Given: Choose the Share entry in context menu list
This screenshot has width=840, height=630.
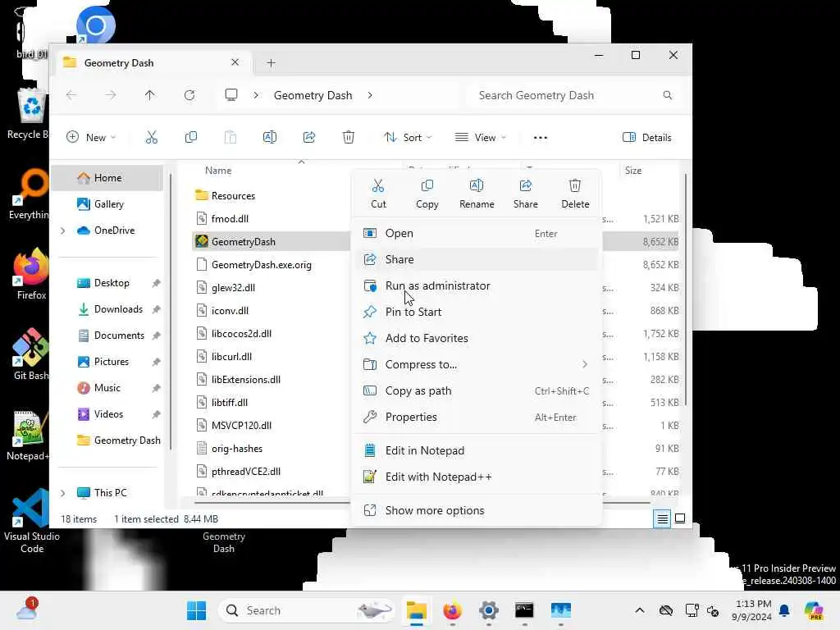Looking at the screenshot, I should click(477, 259).
